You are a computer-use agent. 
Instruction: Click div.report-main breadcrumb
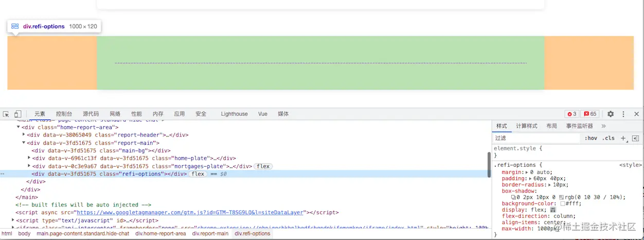(x=210, y=234)
